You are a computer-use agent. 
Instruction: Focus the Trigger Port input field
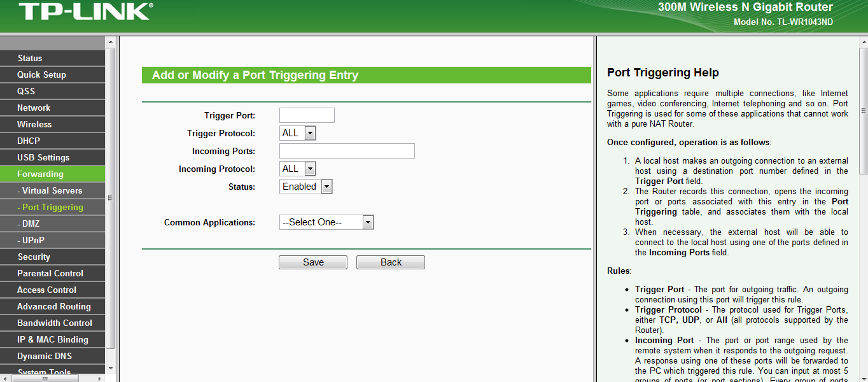point(307,115)
